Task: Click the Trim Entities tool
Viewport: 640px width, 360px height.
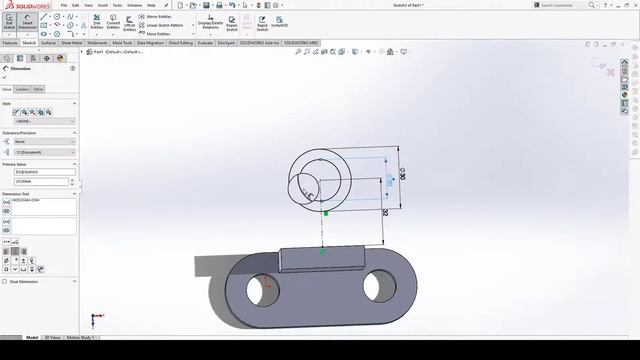Action: pos(97,22)
